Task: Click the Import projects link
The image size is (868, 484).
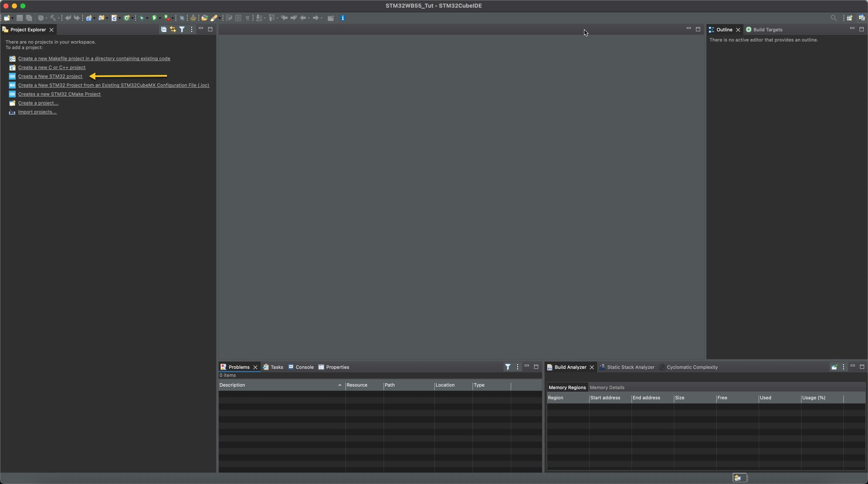Action: point(37,112)
